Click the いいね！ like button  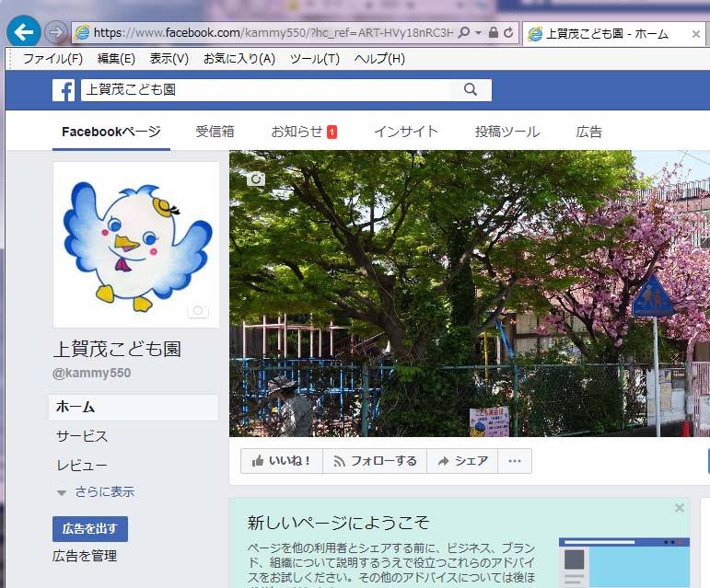282,461
